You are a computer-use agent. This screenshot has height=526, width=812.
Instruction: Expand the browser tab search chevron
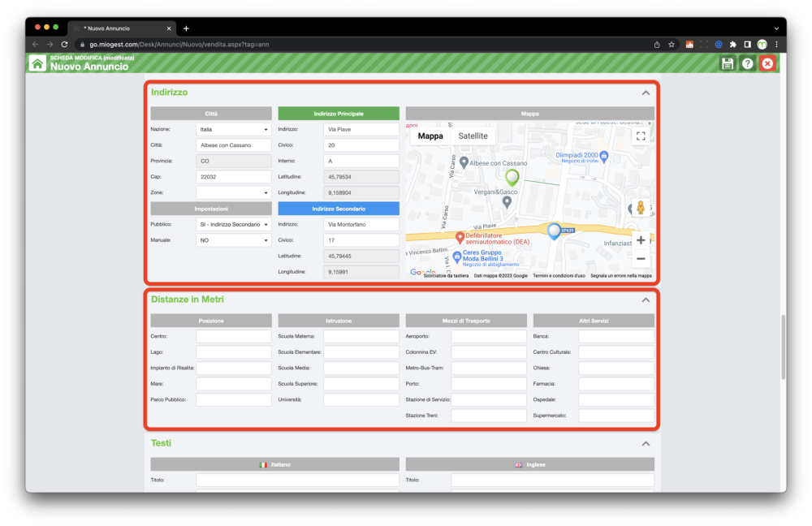[776, 28]
